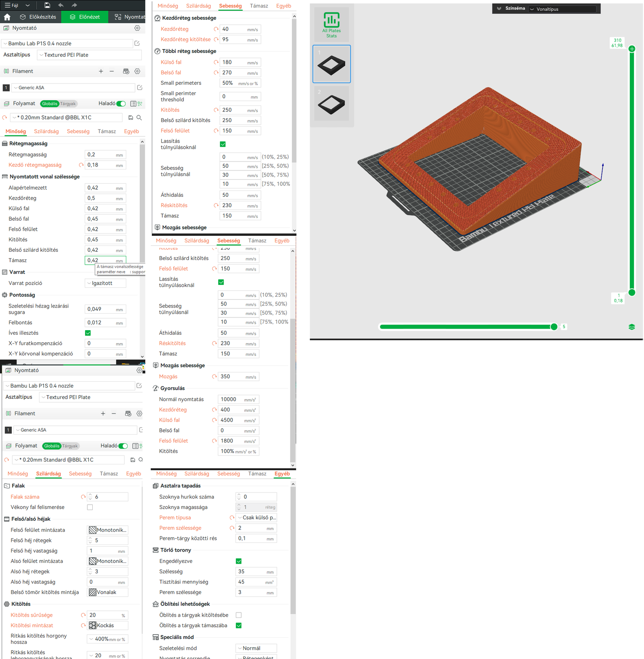The height and width of the screenshot is (659, 644).
Task: Click the Pontosság section icon
Action: (5, 295)
